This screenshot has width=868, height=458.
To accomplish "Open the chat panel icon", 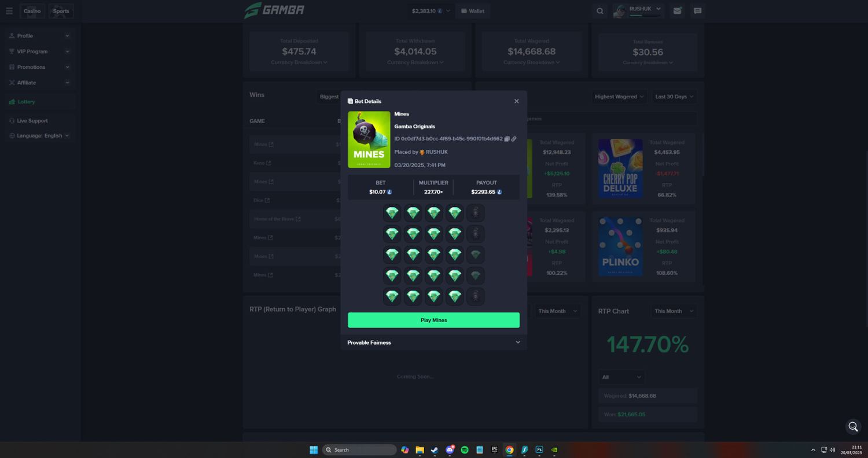I will click(697, 11).
